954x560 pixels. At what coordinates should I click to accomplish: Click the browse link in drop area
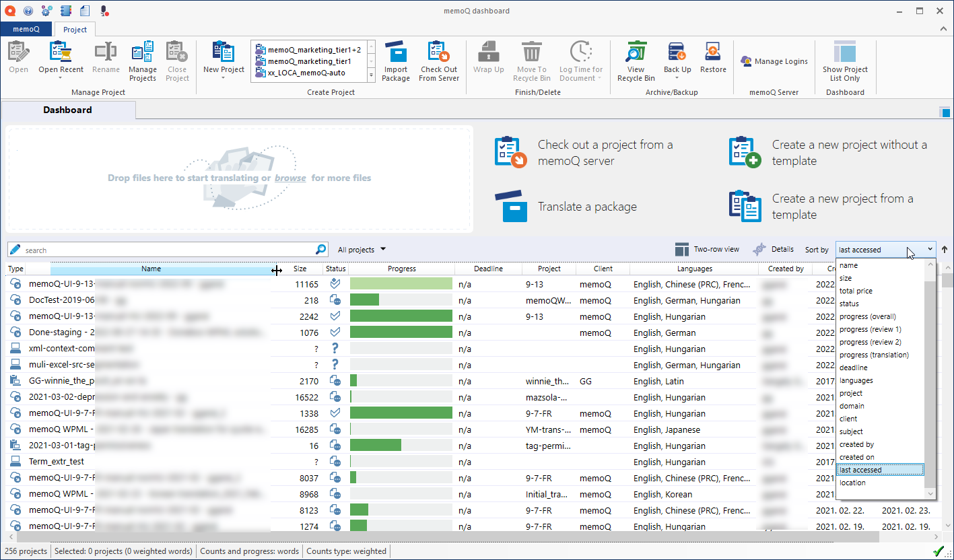point(290,178)
